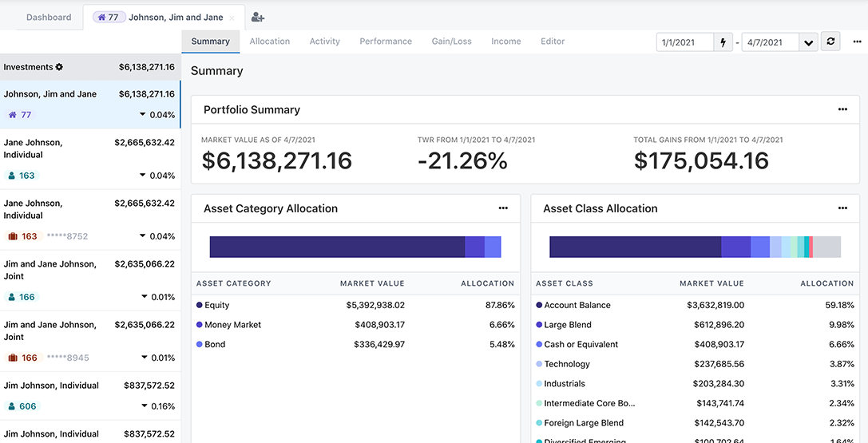Click the lightning bolt quick-date icon
This screenshot has width=868, height=443.
tap(723, 42)
